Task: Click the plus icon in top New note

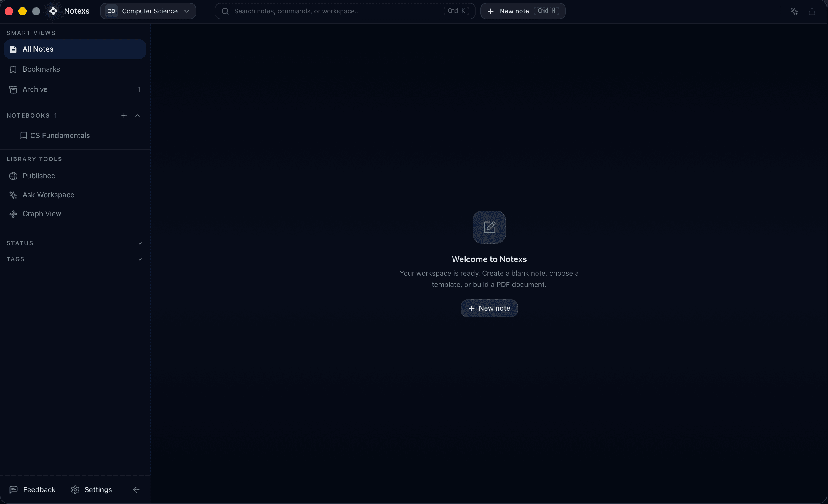Action: click(x=491, y=12)
